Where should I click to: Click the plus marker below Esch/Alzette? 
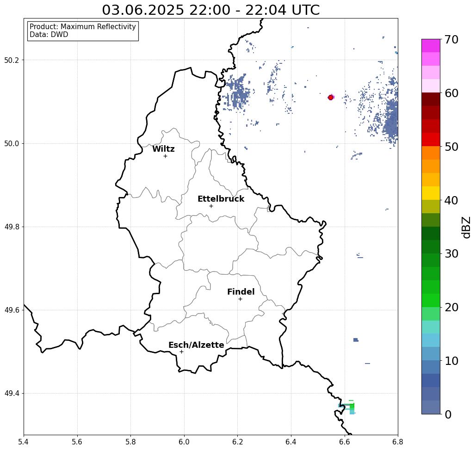click(x=181, y=351)
